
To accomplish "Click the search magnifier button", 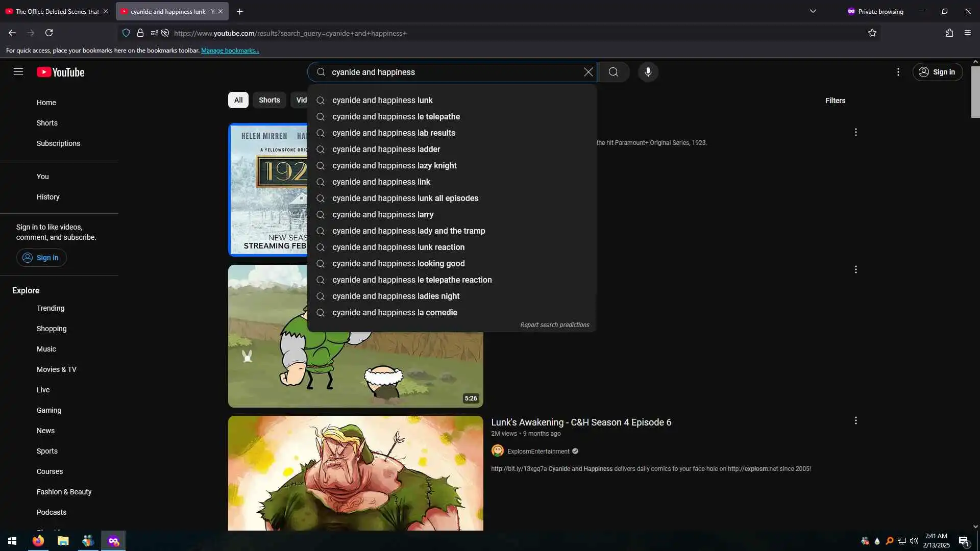I will click(613, 72).
